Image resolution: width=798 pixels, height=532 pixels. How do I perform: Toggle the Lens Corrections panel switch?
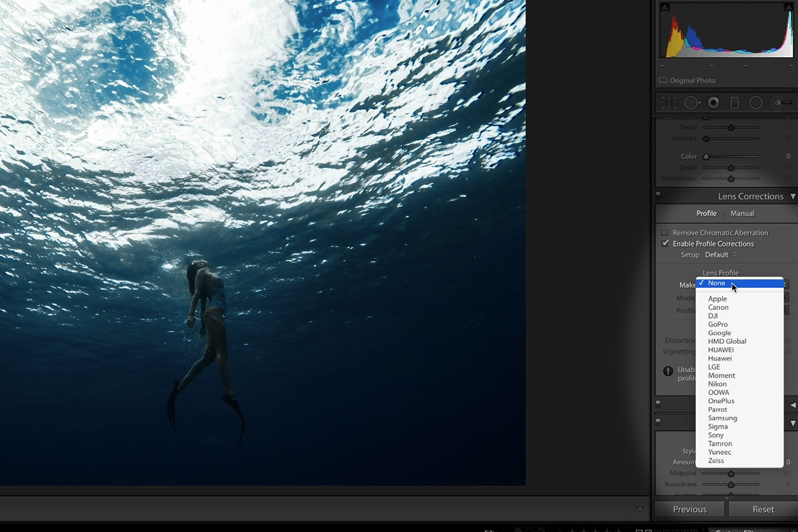(x=658, y=196)
